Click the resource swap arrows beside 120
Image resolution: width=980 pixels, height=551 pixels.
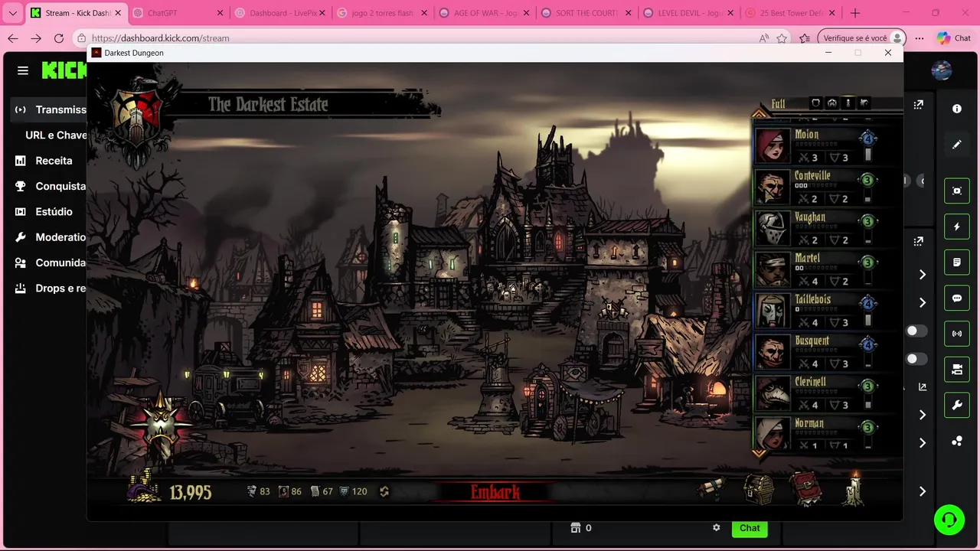(x=384, y=491)
